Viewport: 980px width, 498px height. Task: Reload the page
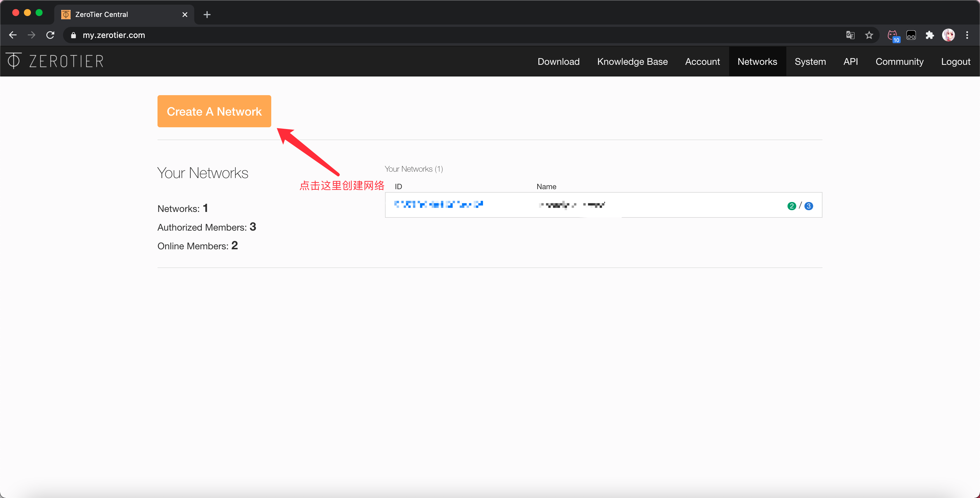coord(50,35)
